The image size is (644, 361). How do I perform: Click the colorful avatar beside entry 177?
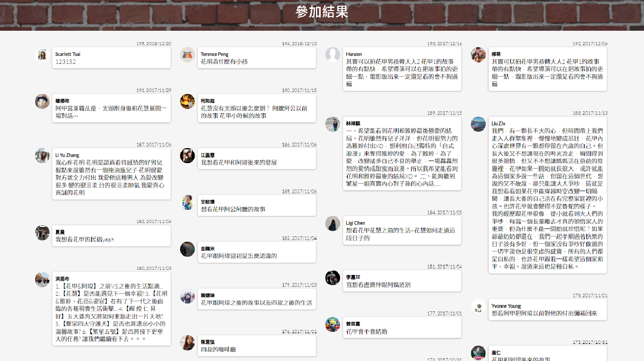tap(333, 325)
